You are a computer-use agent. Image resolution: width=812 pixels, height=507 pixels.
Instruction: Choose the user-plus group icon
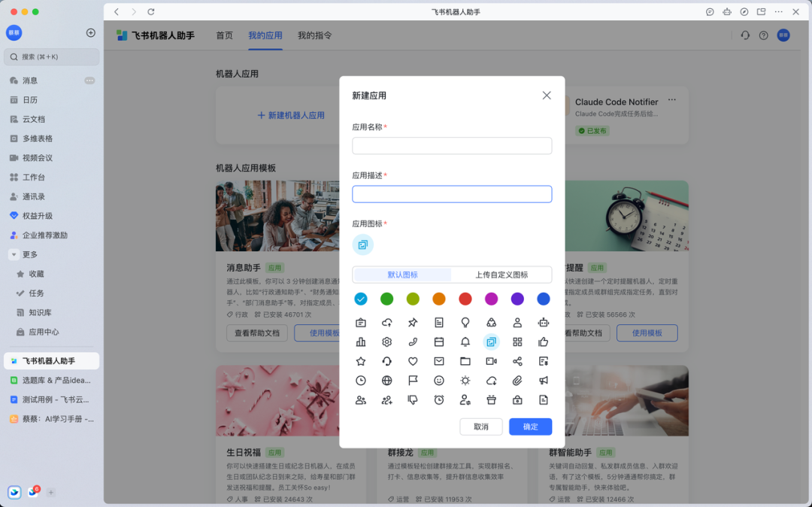(x=387, y=399)
